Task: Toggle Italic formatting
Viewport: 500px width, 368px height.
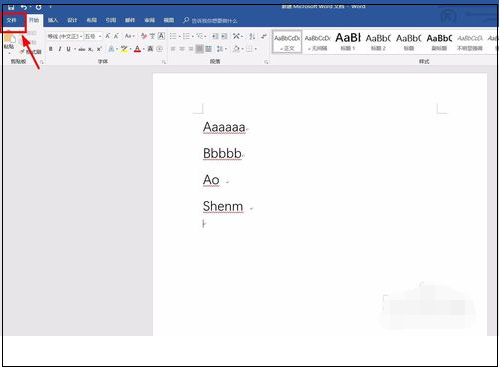Action: pyautogui.click(x=60, y=49)
